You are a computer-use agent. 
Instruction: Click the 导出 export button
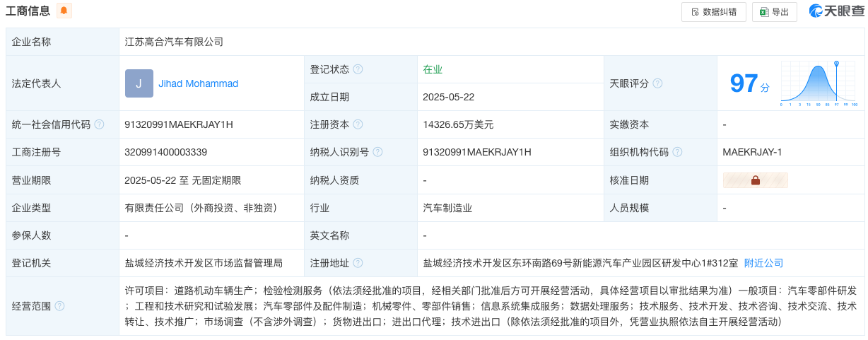pos(775,12)
